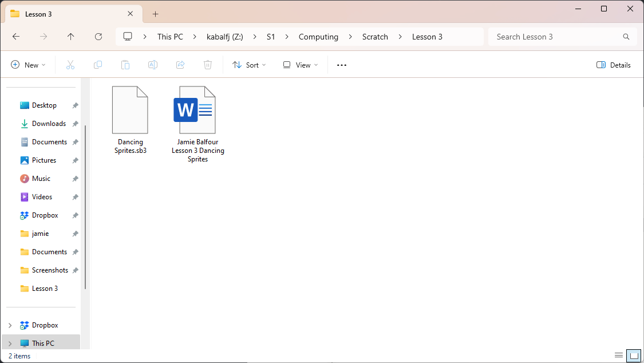Switch to large icons view in status bar

pos(633,356)
